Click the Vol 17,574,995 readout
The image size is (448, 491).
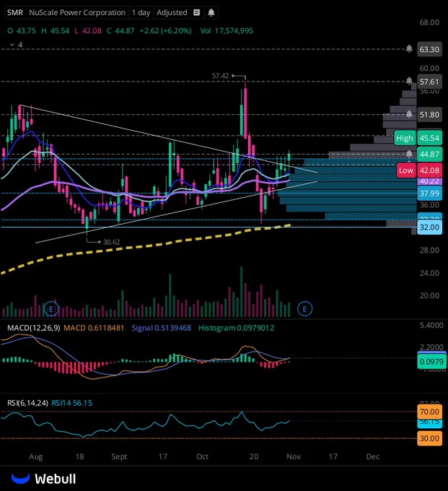click(227, 30)
